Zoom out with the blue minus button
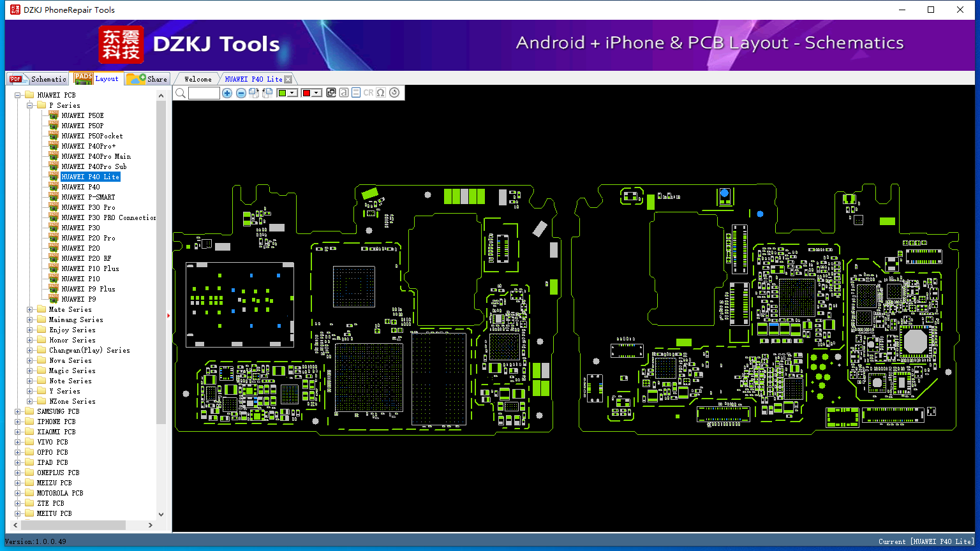The width and height of the screenshot is (980, 551). [x=241, y=93]
